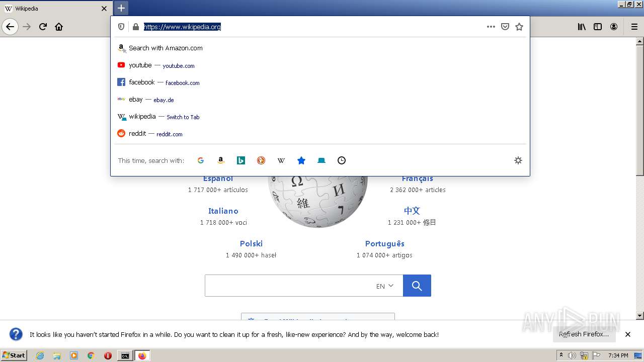Click the selected URL in the address bar
This screenshot has width=644, height=362.
tap(182, 27)
